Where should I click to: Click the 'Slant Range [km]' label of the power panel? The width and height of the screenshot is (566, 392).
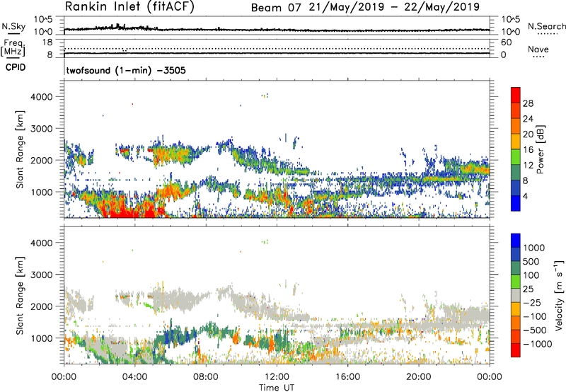[20, 149]
